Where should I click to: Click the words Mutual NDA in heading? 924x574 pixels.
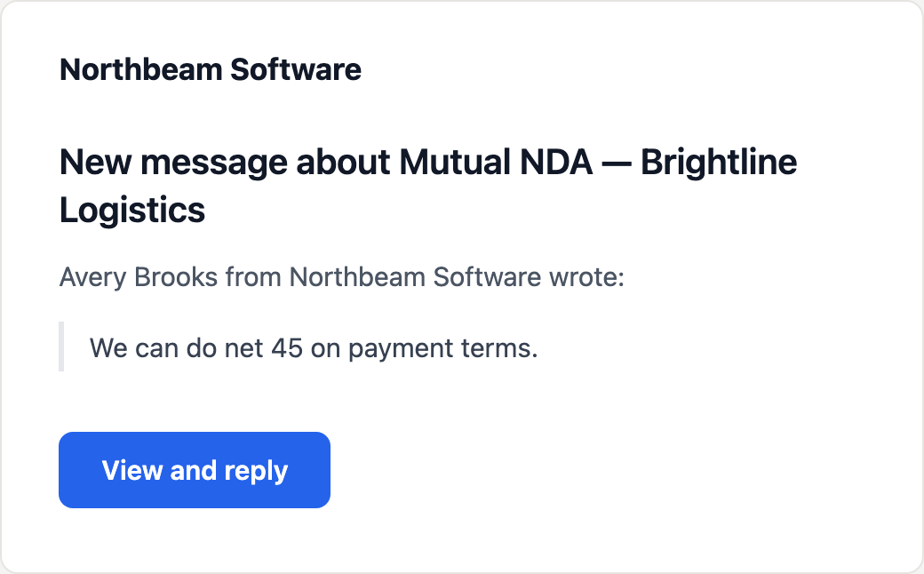click(x=496, y=162)
